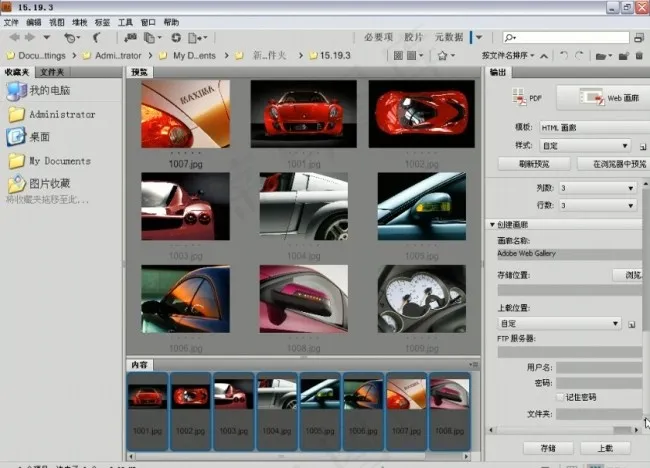
Task: Click the back navigation arrow in toolbar
Action: [x=13, y=37]
